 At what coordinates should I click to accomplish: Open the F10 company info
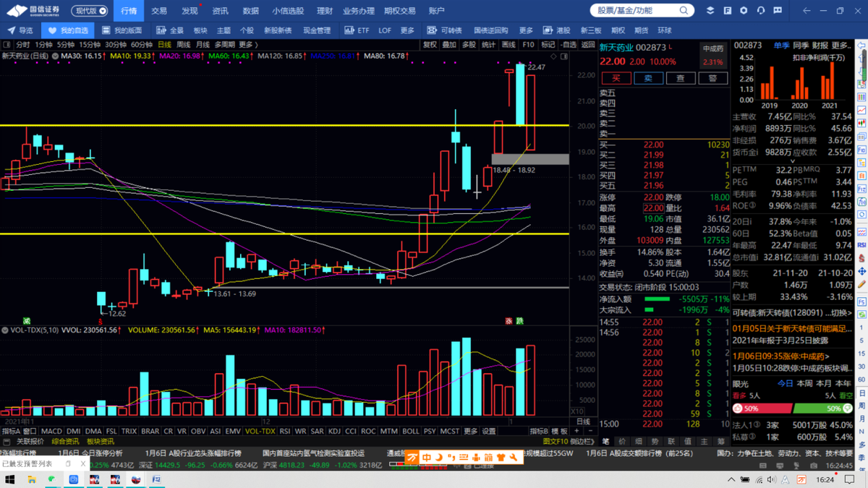pyautogui.click(x=528, y=45)
